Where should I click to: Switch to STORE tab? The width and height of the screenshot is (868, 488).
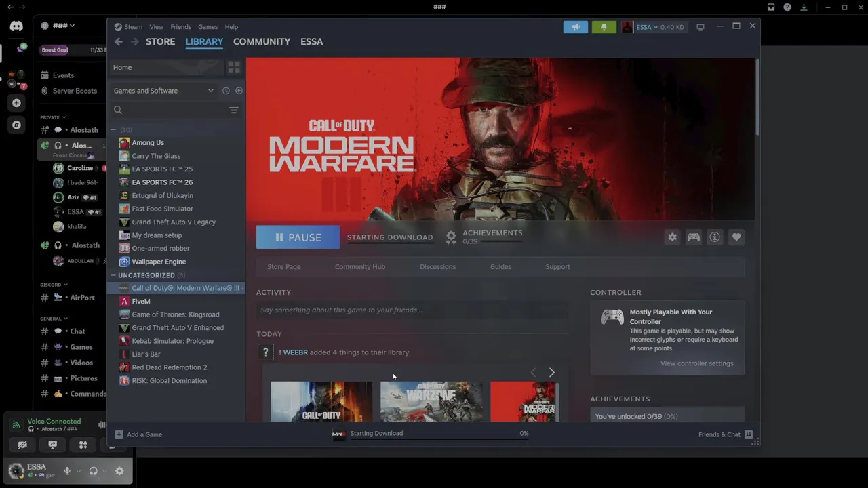161,41
